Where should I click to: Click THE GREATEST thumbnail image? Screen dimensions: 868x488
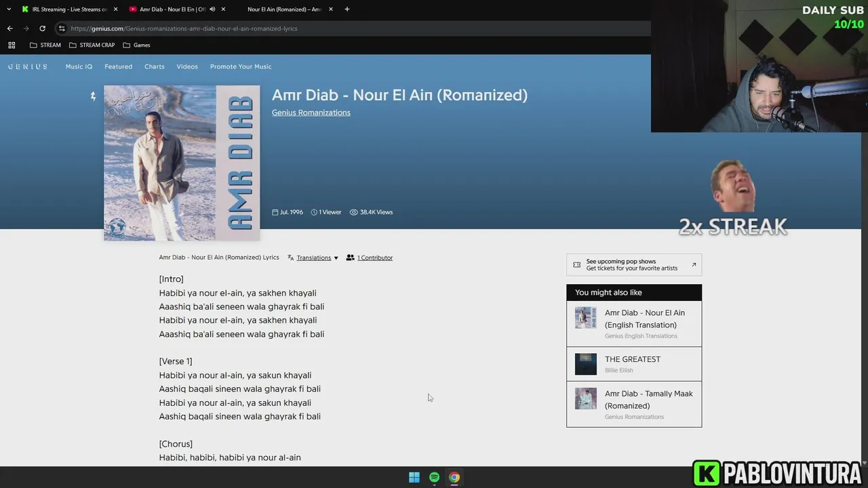click(x=586, y=364)
